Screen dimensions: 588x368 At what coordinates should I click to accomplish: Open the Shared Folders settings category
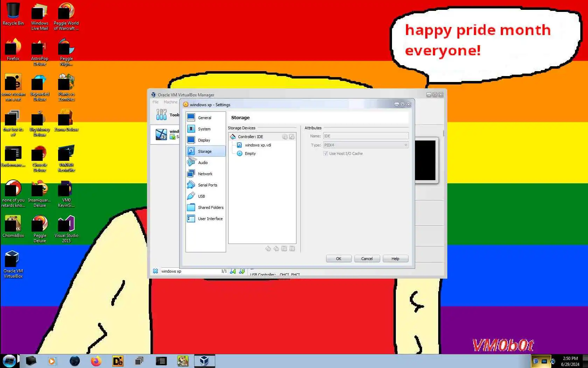coord(205,207)
